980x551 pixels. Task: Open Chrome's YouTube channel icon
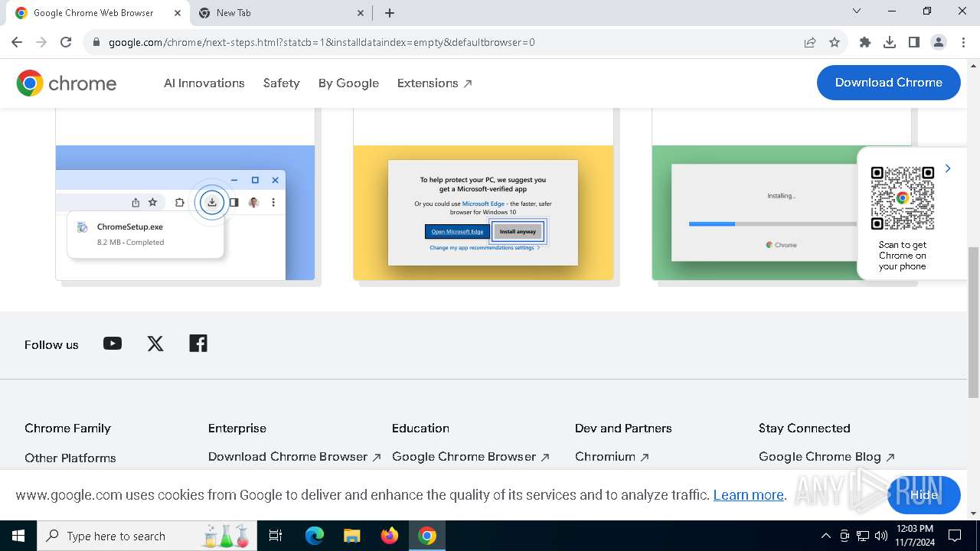[x=113, y=344]
